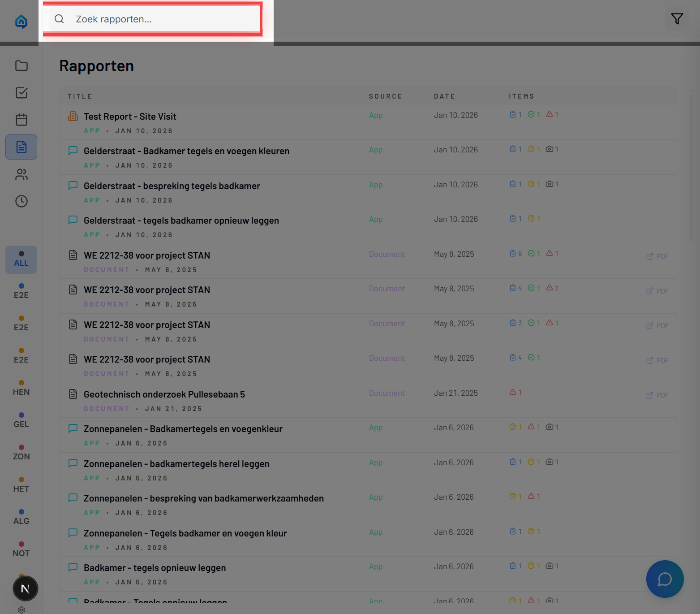Open the chat bubble button
Image resolution: width=700 pixels, height=614 pixels.
pyautogui.click(x=665, y=579)
